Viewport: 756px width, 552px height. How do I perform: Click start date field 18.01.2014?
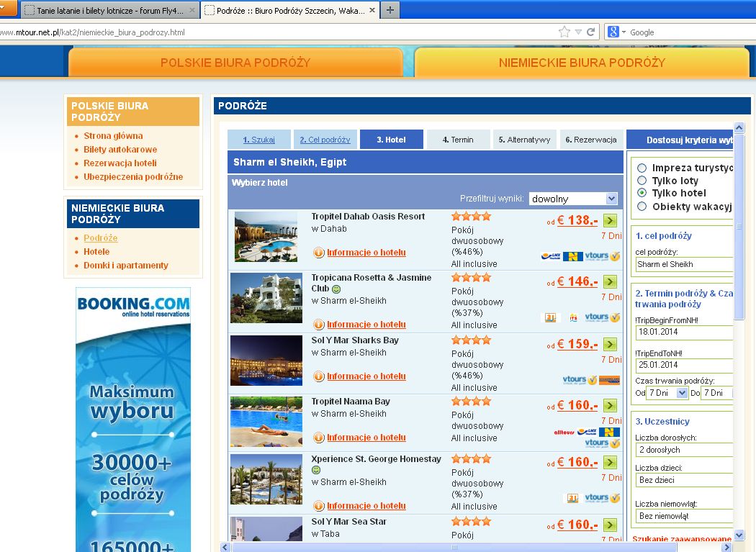click(684, 332)
